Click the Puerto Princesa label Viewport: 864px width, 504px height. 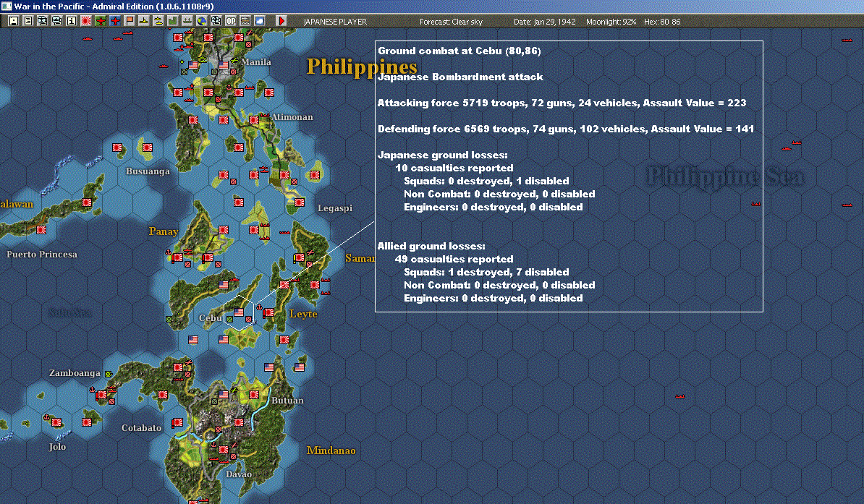pos(42,255)
